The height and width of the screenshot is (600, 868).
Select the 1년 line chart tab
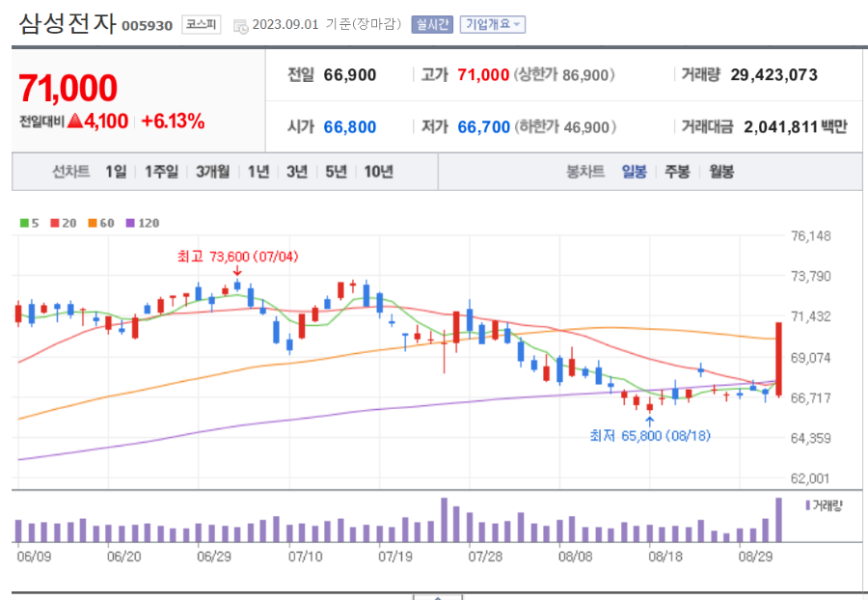(258, 172)
